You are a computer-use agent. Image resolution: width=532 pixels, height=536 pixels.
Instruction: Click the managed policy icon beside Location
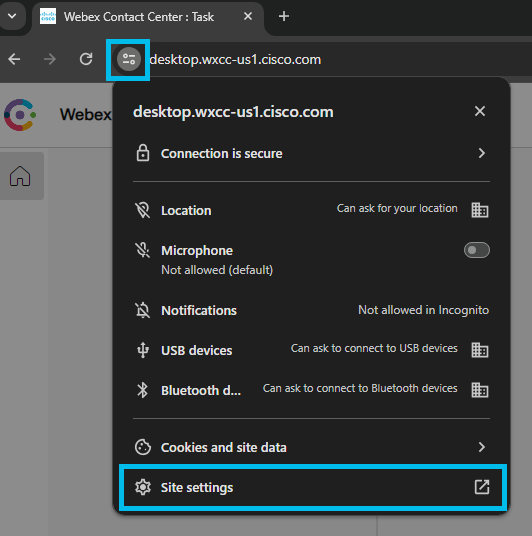click(x=480, y=210)
